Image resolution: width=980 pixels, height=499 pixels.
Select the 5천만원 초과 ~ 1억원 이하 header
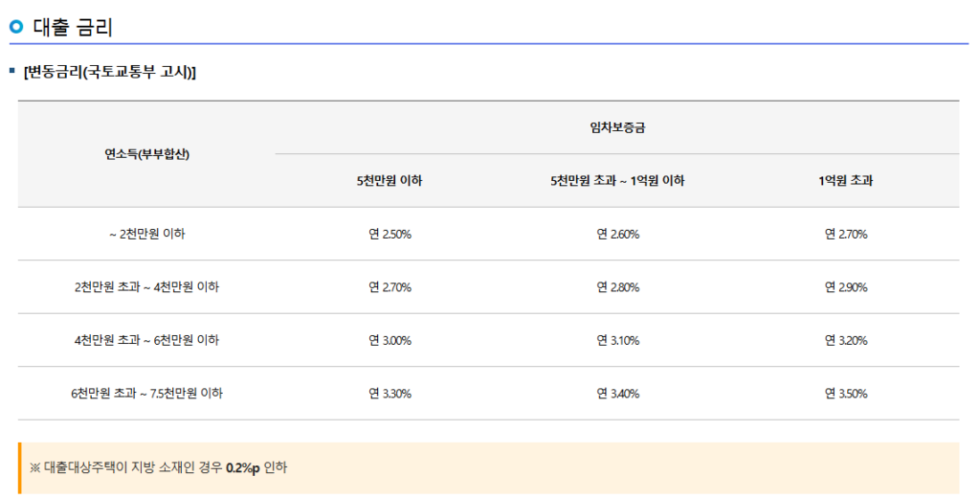point(617,181)
